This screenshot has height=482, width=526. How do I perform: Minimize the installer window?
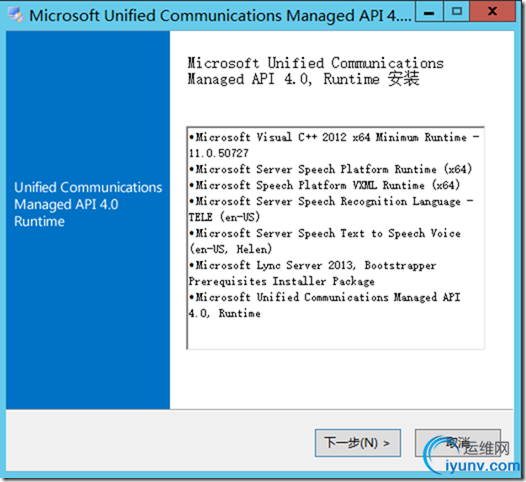coord(429,12)
